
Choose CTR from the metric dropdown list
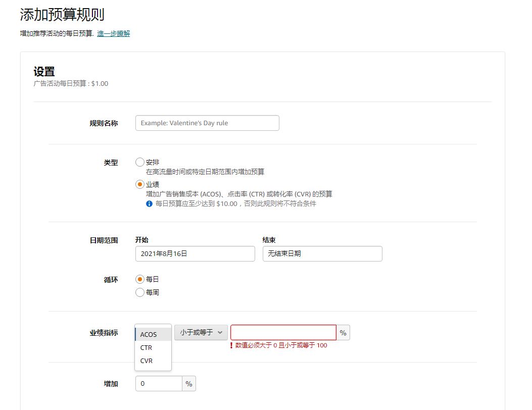point(153,347)
